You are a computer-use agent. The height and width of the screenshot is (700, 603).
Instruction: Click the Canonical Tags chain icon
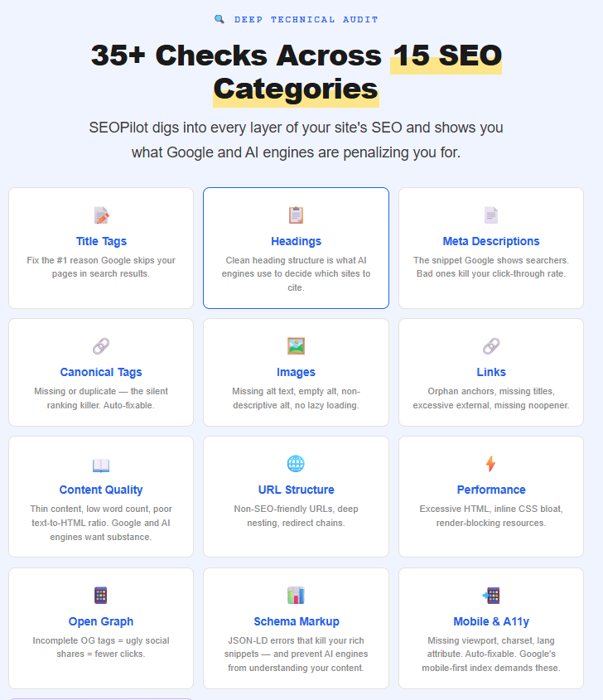[x=101, y=346]
